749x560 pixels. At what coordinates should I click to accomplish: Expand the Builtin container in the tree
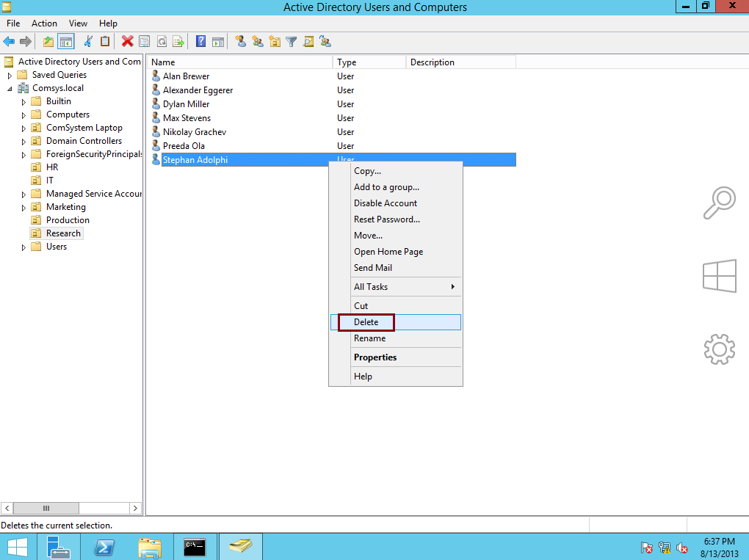(23, 101)
